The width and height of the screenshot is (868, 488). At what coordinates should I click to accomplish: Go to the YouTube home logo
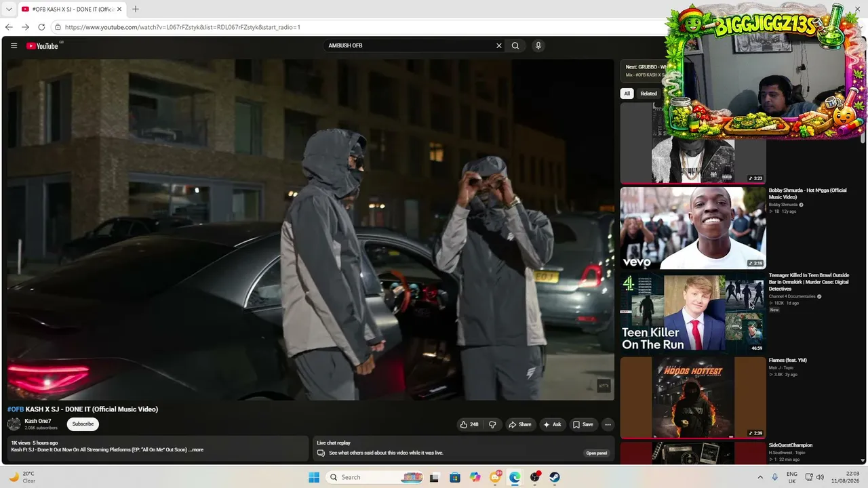click(x=42, y=46)
